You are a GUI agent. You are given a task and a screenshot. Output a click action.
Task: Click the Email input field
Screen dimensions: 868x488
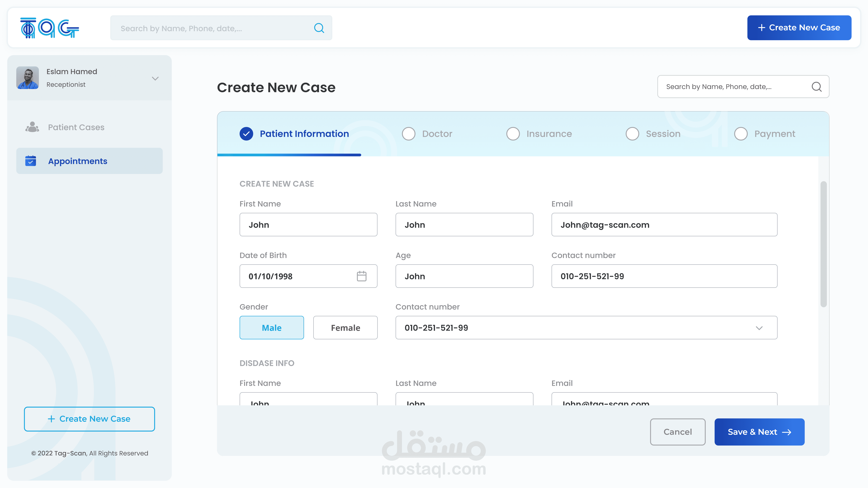(664, 225)
